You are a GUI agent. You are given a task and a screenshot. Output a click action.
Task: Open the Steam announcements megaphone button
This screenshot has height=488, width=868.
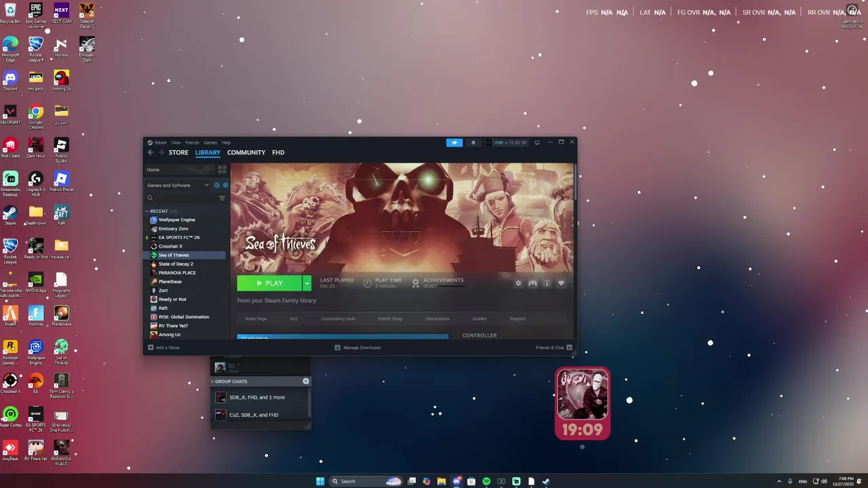click(454, 142)
